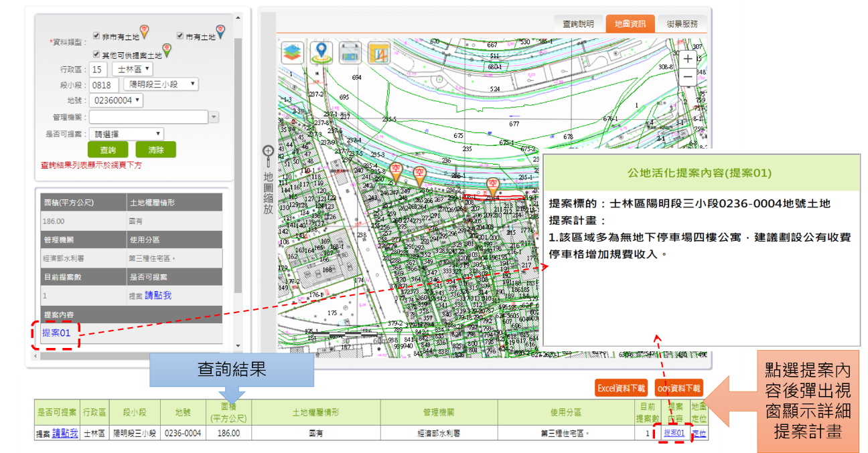Click the 管理機關 input field
Image resolution: width=868 pixels, height=453 pixels.
153,117
